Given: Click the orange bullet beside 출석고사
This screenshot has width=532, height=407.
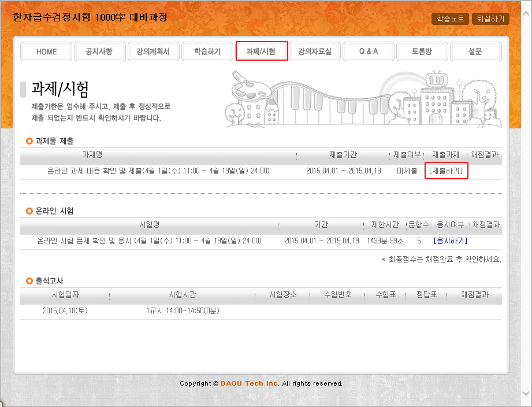Looking at the screenshot, I should point(29,281).
